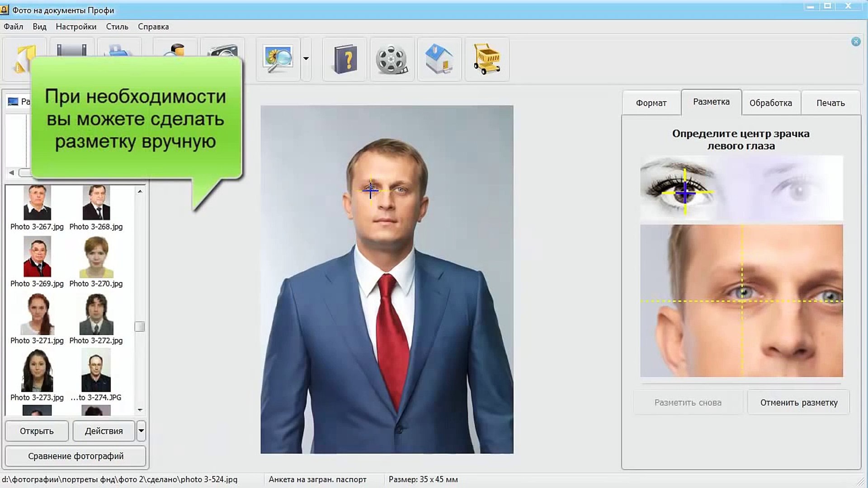Click the eye example illustration image

coord(741,188)
